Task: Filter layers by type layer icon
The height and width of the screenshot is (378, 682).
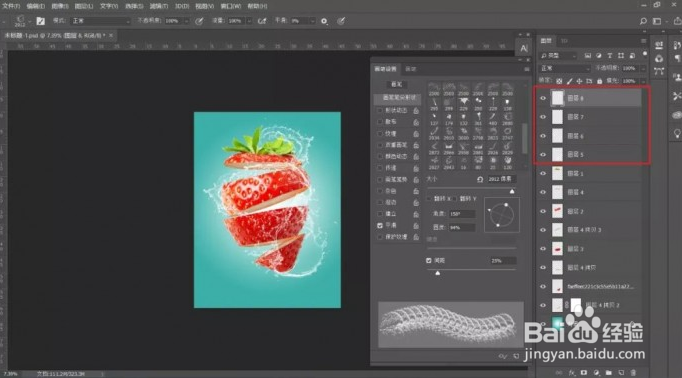Action: click(609, 56)
